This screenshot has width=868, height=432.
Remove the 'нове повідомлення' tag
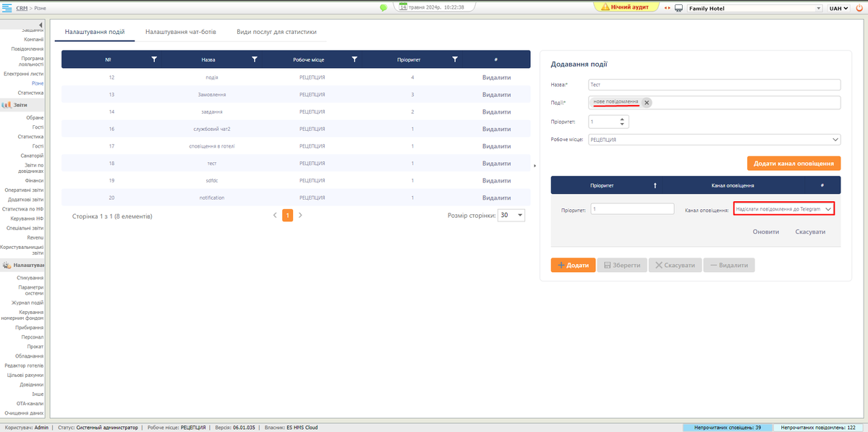coord(647,103)
